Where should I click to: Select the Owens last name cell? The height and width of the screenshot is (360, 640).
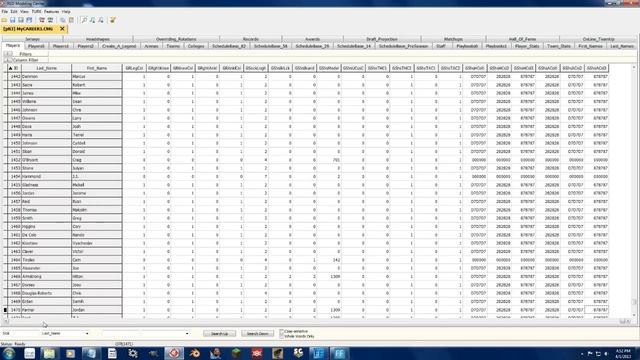pyautogui.click(x=47, y=118)
